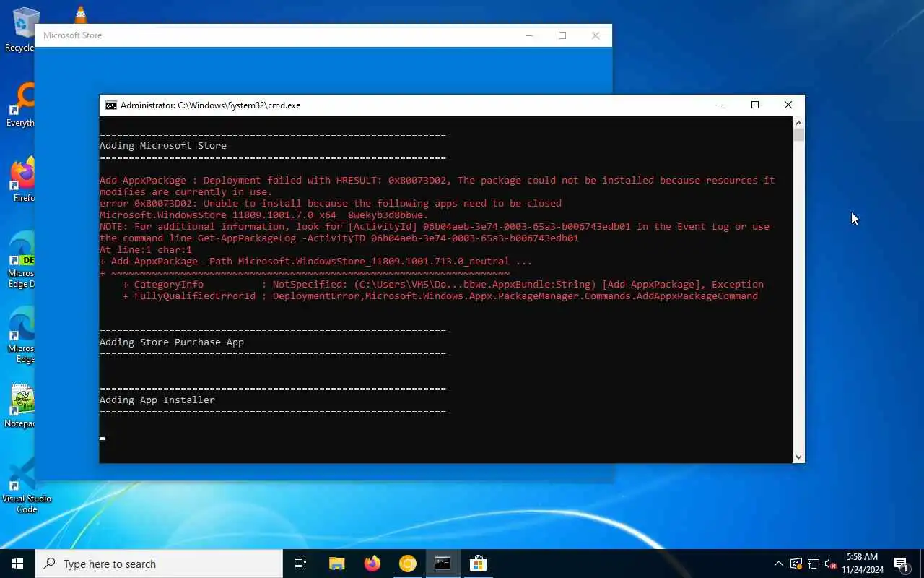Viewport: 924px width, 578px height.
Task: Open the yellow ring browser taskbar icon
Action: [407, 564]
